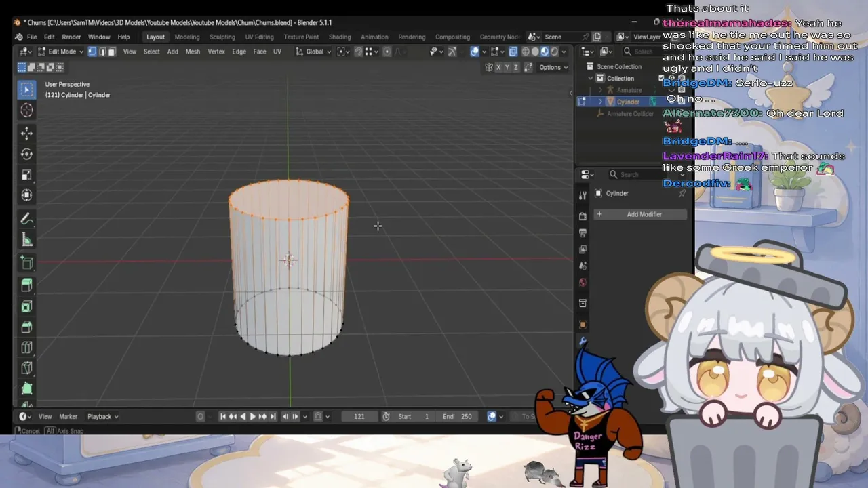Toggle X axis mirror
The image size is (868, 488).
[x=498, y=67]
